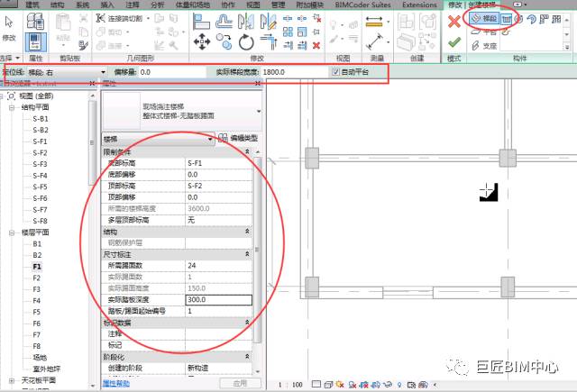577x392 pixels.
Task: Select the Landing (平台) component tool
Action: tap(484, 32)
